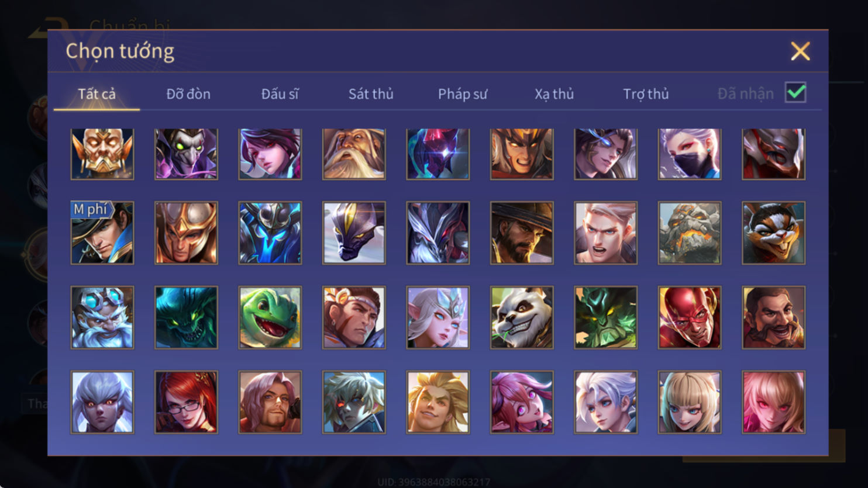Choose the goggles-wearing blue-bearded dwarf hero

tap(102, 317)
